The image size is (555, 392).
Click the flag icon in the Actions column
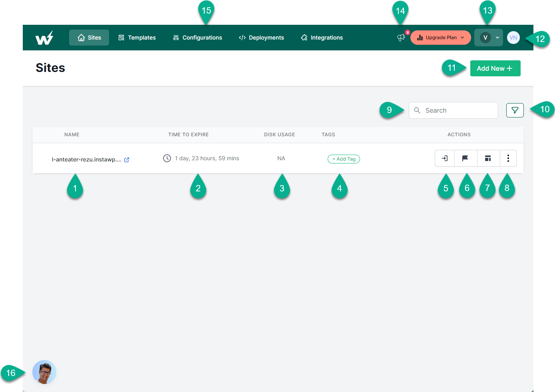(x=466, y=158)
